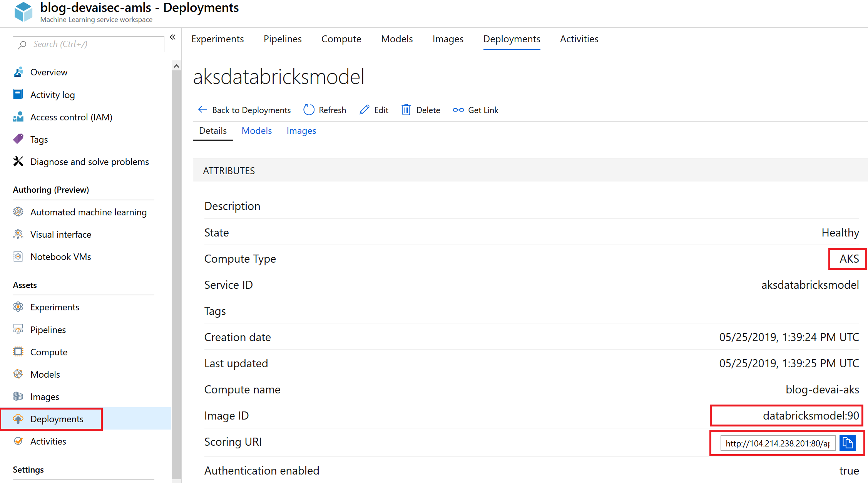Click the Scoring URI text field
The image size is (868, 483).
(x=778, y=443)
